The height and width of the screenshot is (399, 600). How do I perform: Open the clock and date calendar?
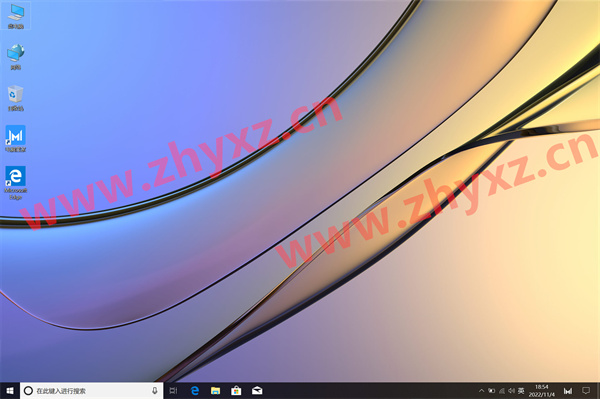pyautogui.click(x=541, y=391)
